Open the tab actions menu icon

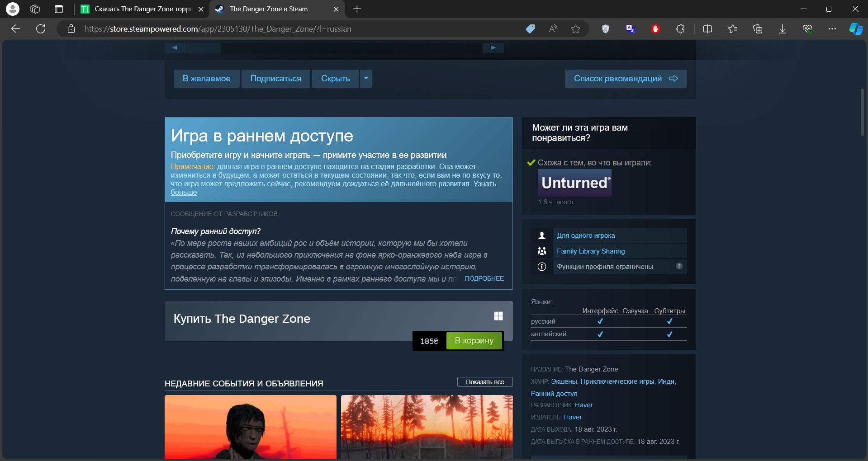coord(59,9)
